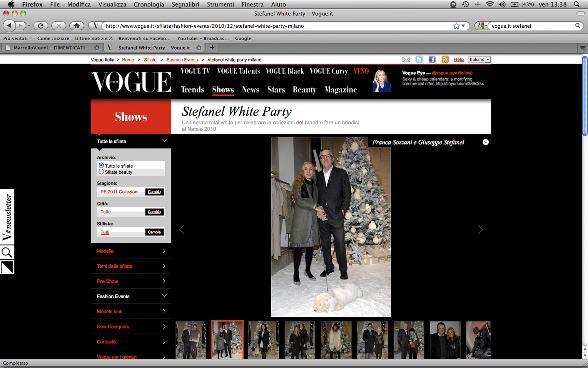Collapse the Tutte le sfilate section
The image size is (588, 368).
pos(164,141)
